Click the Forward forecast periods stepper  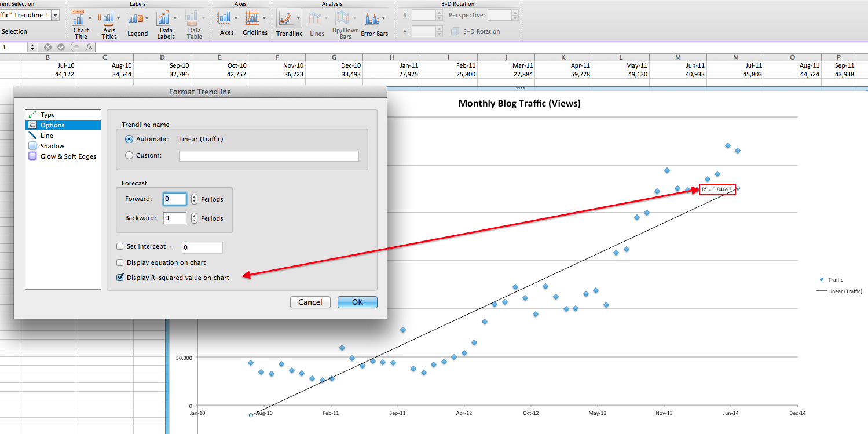pyautogui.click(x=194, y=199)
